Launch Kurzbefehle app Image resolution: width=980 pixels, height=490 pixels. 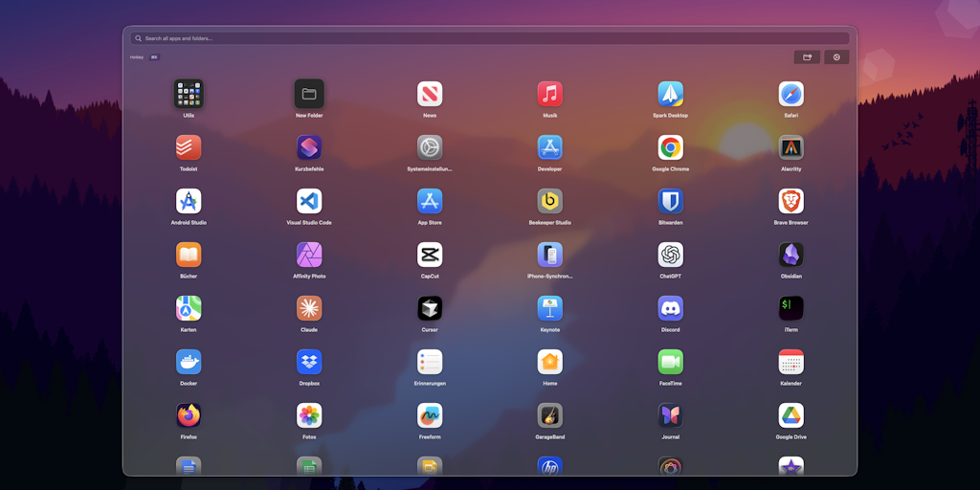309,147
